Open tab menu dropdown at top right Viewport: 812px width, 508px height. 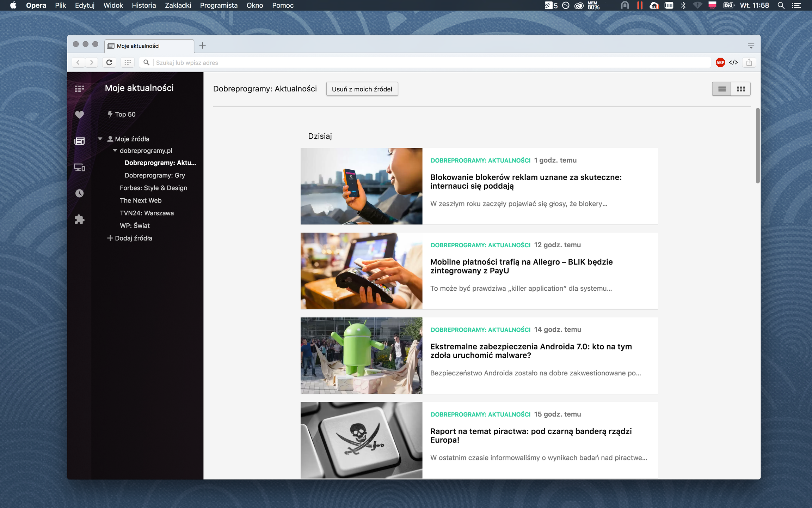click(751, 46)
